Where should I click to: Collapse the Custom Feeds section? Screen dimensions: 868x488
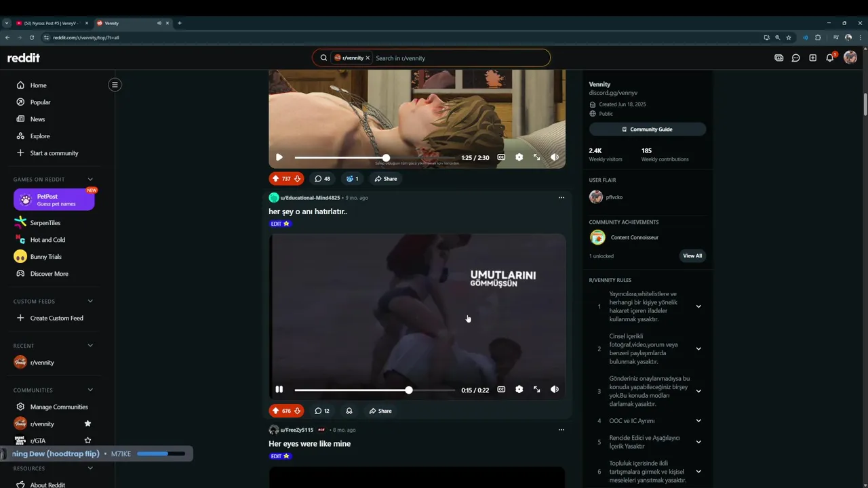90,301
